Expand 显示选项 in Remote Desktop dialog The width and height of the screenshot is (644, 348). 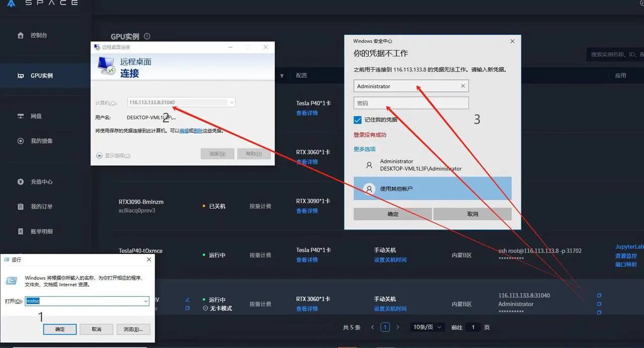pos(113,155)
